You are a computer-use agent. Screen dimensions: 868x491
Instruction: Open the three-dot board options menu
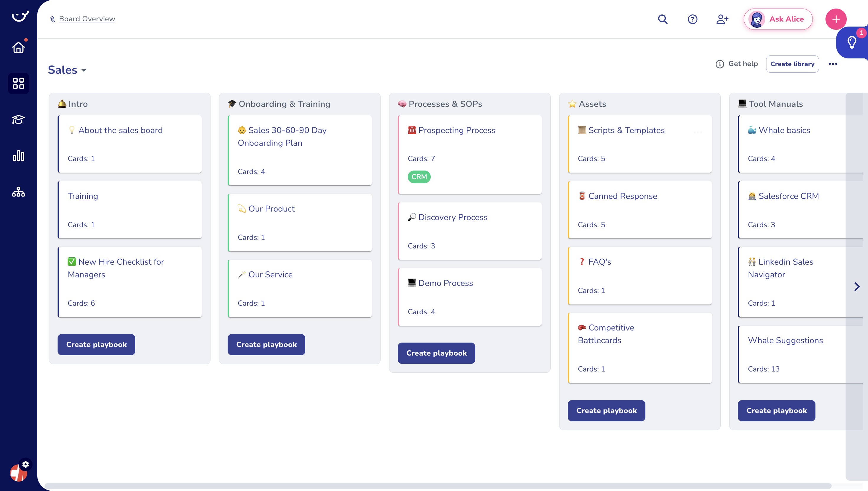pyautogui.click(x=833, y=64)
